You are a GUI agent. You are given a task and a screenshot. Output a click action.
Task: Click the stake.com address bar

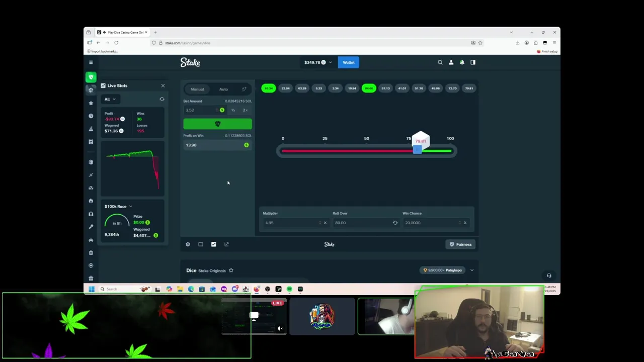tap(317, 43)
